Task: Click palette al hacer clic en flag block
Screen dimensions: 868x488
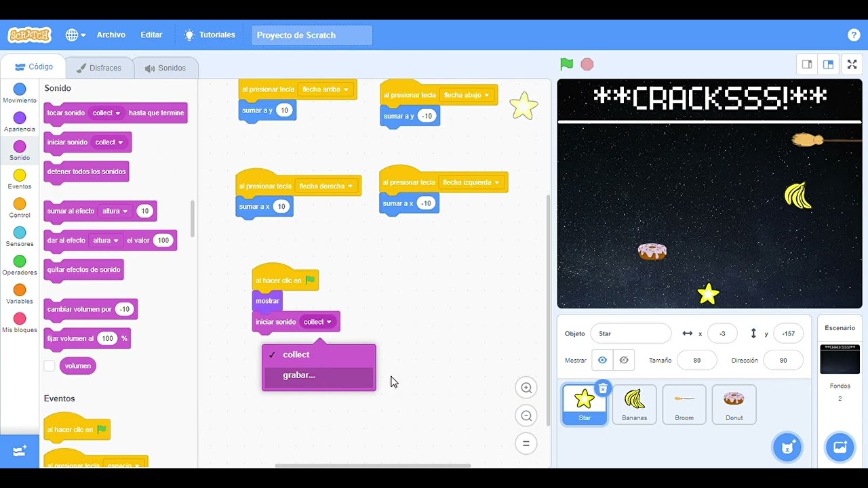Action: pos(77,427)
